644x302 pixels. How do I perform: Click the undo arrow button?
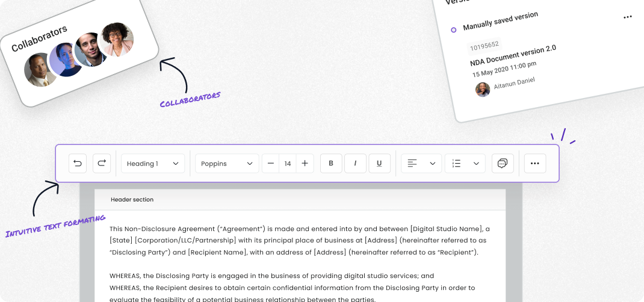(x=78, y=163)
